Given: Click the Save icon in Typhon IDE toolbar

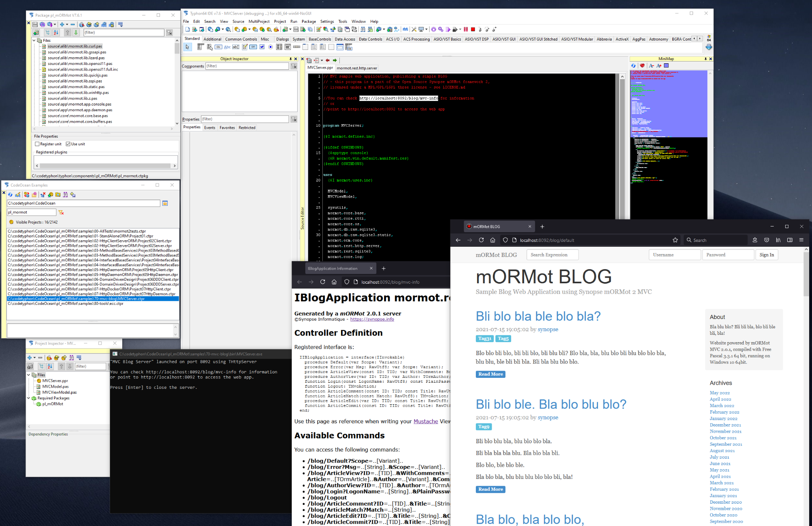Looking at the screenshot, I should click(x=296, y=29).
